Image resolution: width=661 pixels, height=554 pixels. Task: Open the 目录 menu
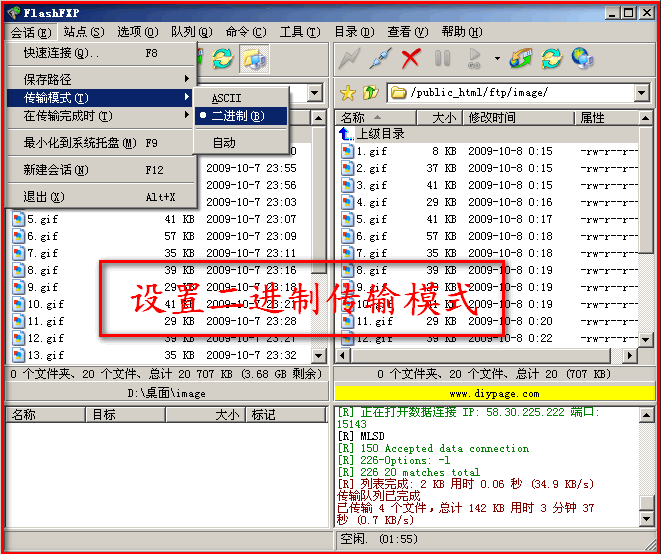point(354,32)
